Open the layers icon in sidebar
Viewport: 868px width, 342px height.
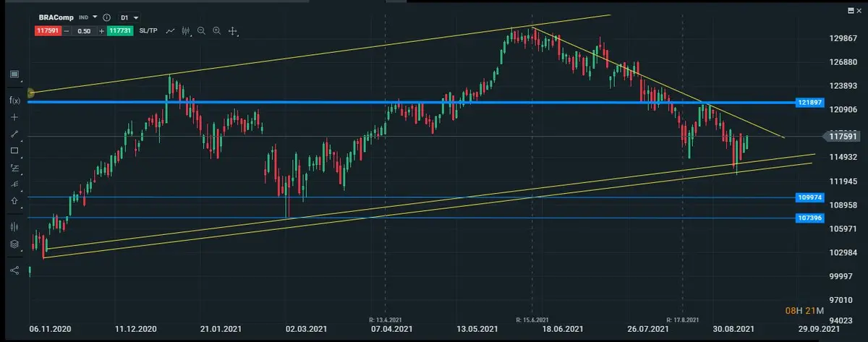tap(14, 244)
